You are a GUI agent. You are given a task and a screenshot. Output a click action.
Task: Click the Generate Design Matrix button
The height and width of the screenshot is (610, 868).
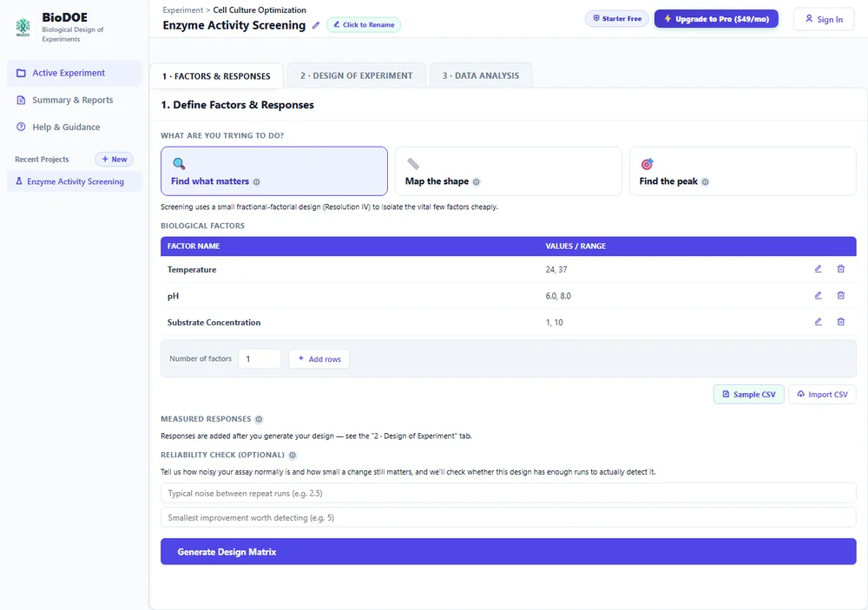tap(508, 551)
